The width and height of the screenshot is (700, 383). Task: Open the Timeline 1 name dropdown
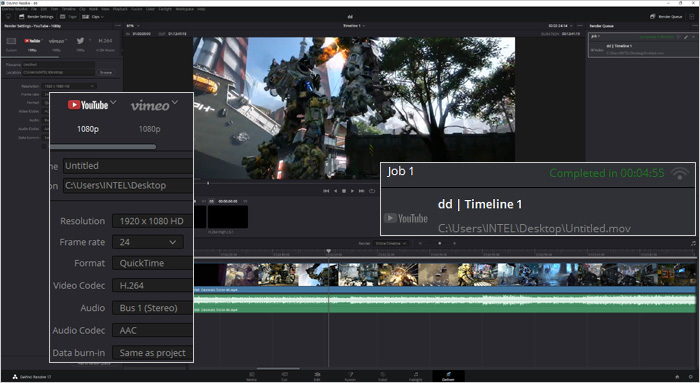coord(354,26)
